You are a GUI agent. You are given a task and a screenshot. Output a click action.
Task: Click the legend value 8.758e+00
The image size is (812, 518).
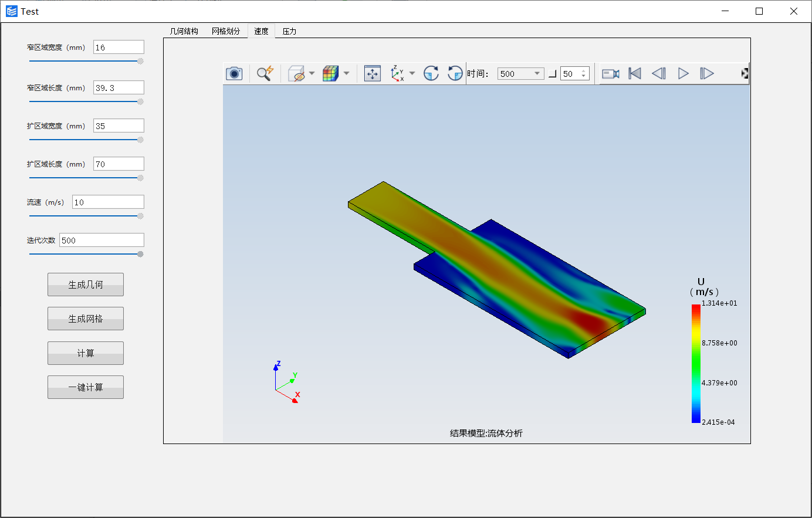[719, 343]
